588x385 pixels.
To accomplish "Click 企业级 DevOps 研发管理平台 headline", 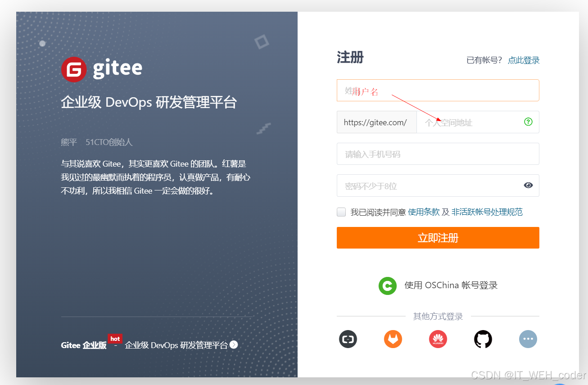I will [149, 102].
